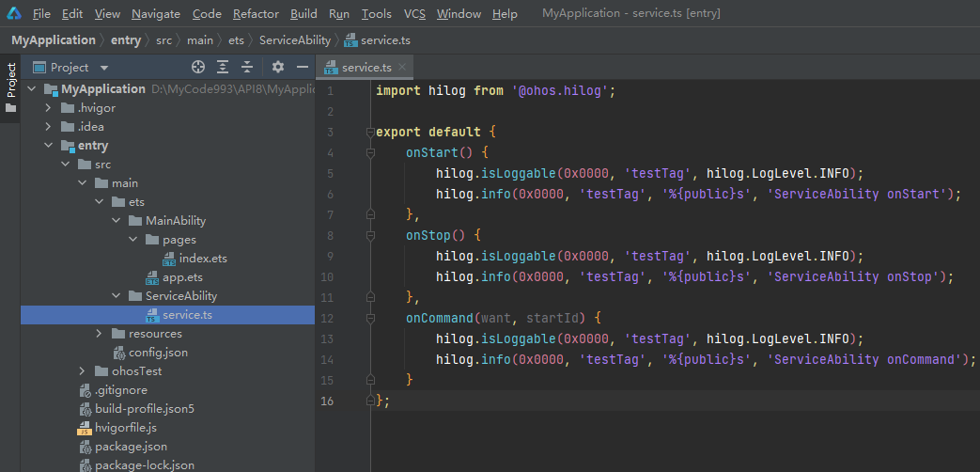Toggle the Project tool window side tab

point(11,80)
